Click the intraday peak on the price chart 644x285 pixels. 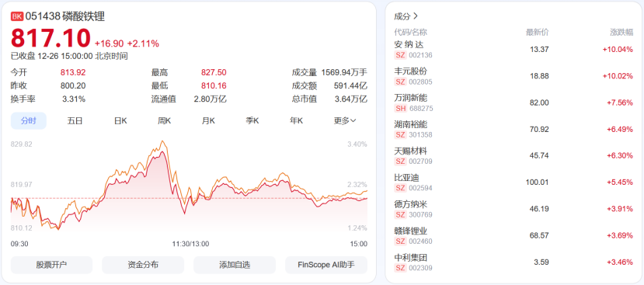(x=162, y=141)
